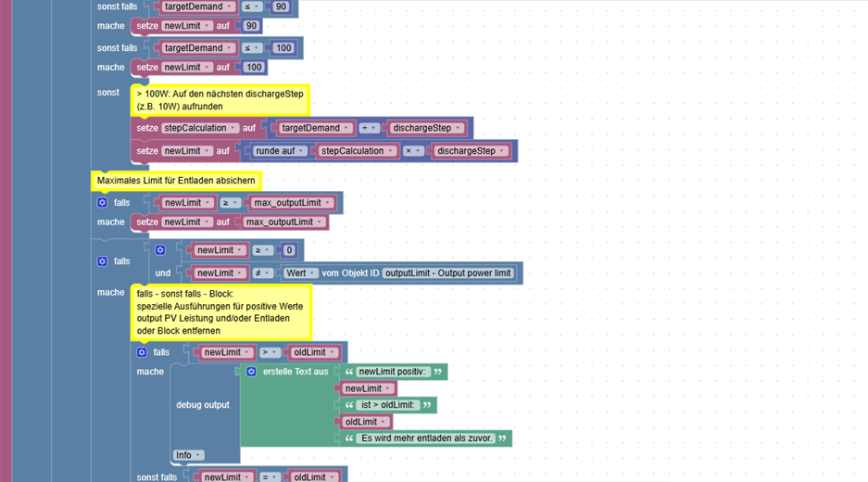The width and height of the screenshot is (868, 482).
Task: Click gear icon beside 'falls' with 'und' condition
Action: (103, 261)
